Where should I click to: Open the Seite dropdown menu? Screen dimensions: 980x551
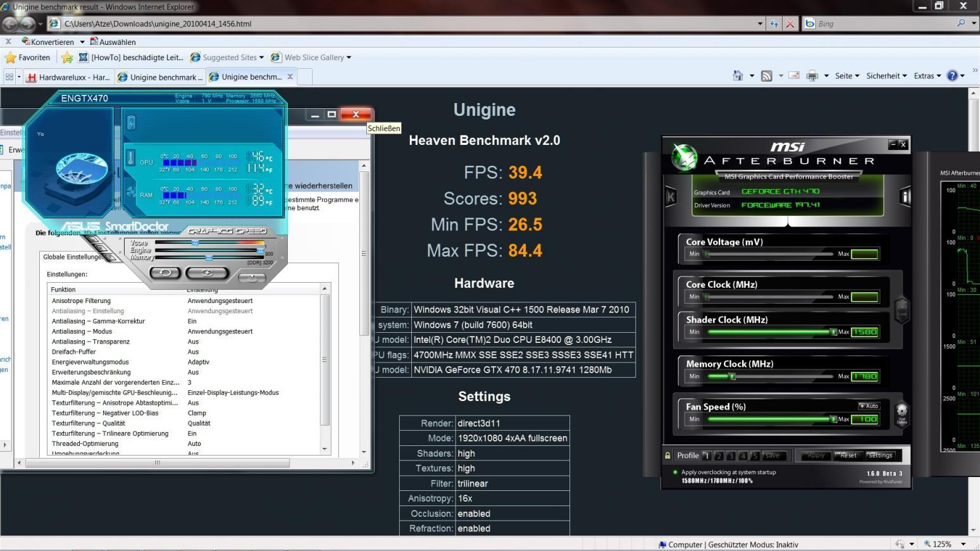point(847,76)
